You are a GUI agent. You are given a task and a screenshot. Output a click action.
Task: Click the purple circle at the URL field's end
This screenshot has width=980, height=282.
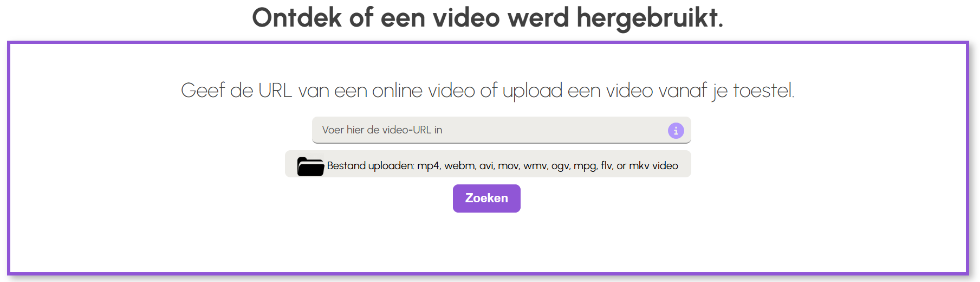tap(676, 131)
